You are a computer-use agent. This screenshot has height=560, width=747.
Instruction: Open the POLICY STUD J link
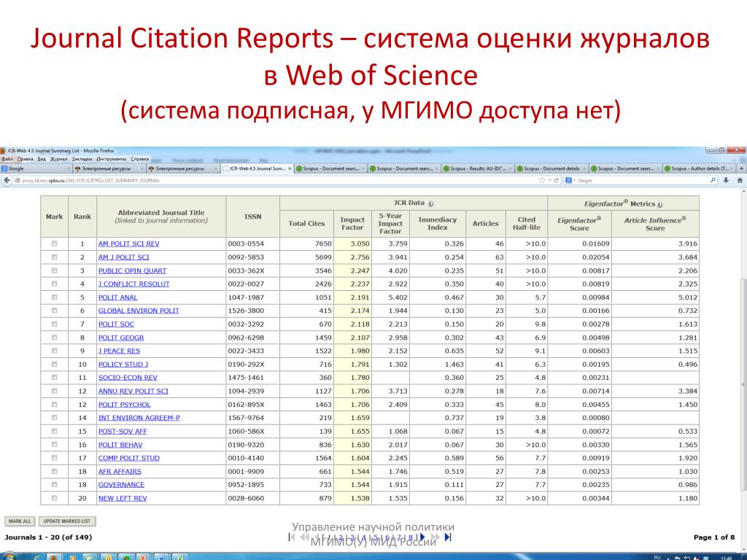coord(123,365)
